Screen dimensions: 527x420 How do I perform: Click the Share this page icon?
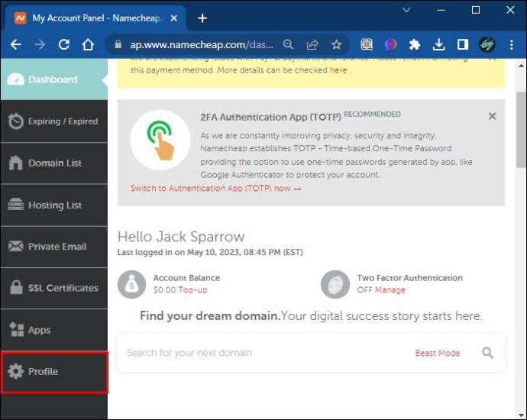click(312, 44)
